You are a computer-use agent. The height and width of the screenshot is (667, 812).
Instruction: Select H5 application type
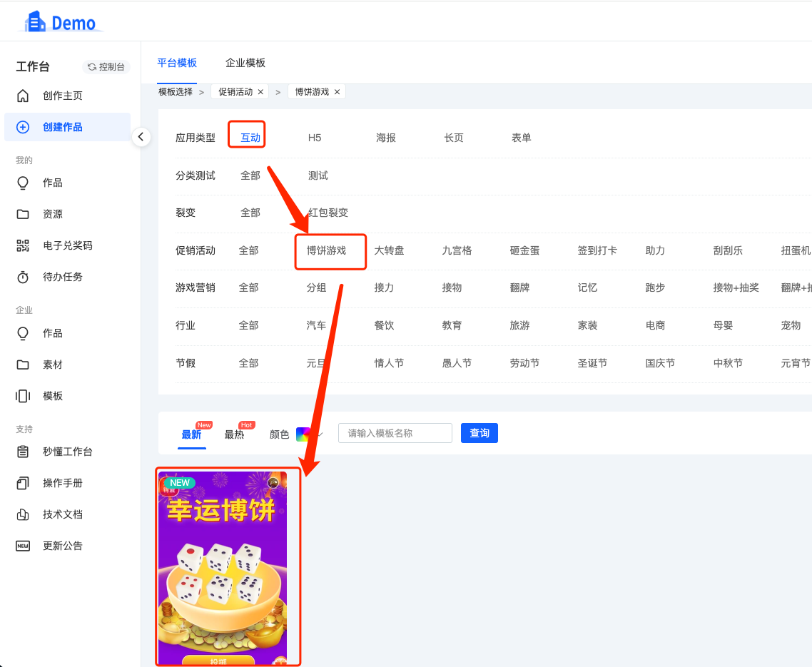(x=315, y=138)
